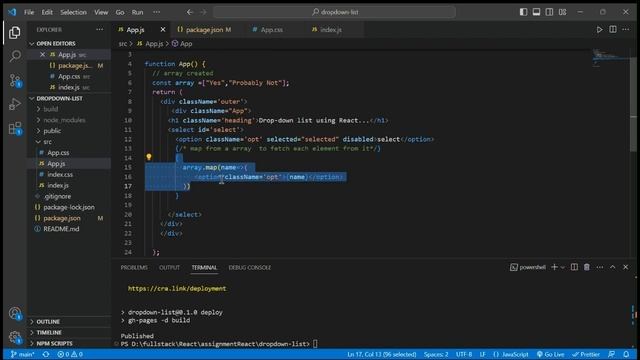Image resolution: width=640 pixels, height=360 pixels.
Task: Expand the OUTLINE section
Action: (48, 322)
